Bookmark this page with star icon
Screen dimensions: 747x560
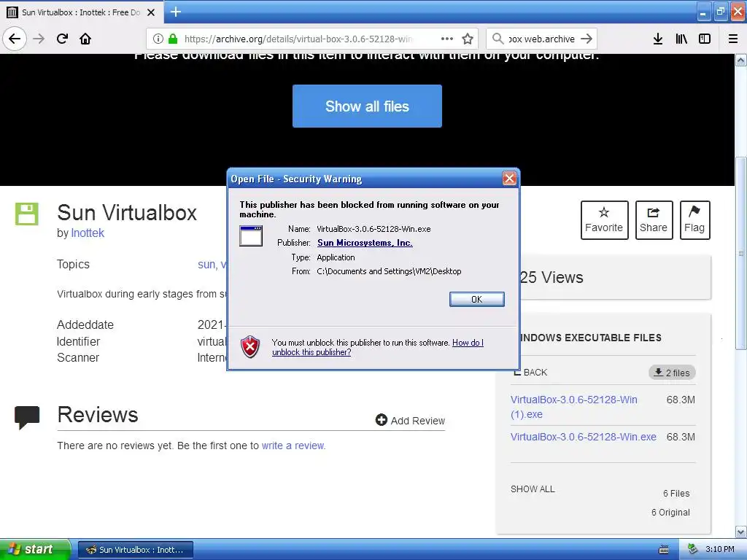pos(468,39)
